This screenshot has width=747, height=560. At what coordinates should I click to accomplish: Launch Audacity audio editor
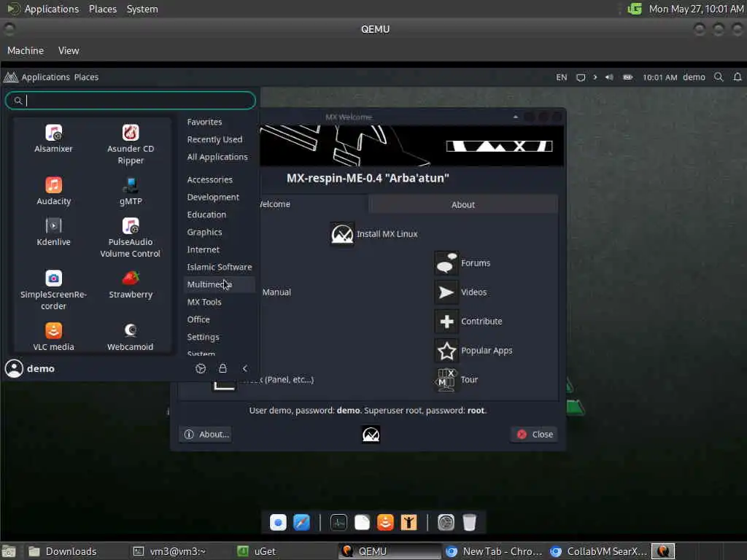pyautogui.click(x=53, y=191)
